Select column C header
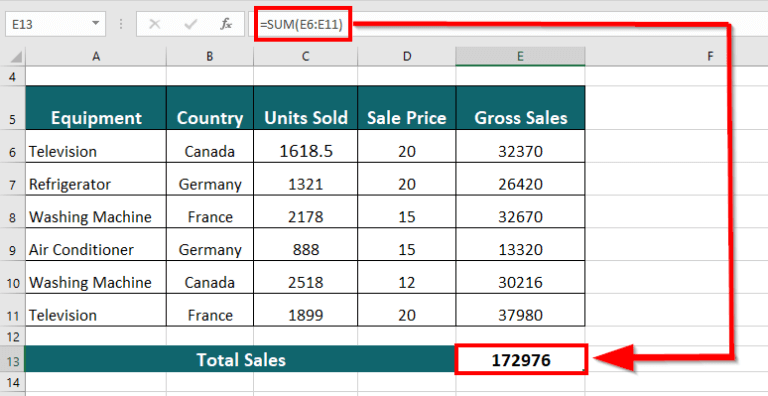Viewport: 768px width, 396px height. click(x=305, y=56)
